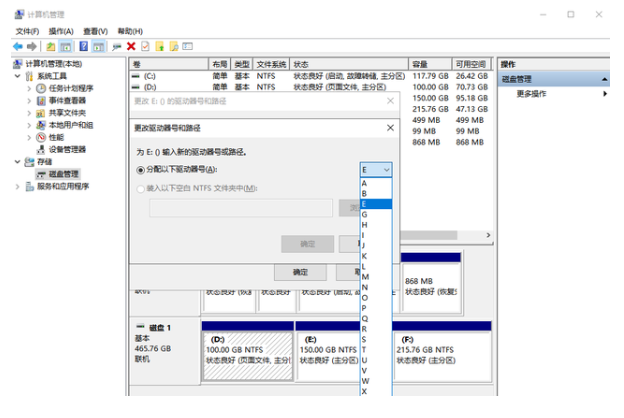624x418 pixels.
Task: Click the Properties checkmark document icon
Action: [x=145, y=46]
